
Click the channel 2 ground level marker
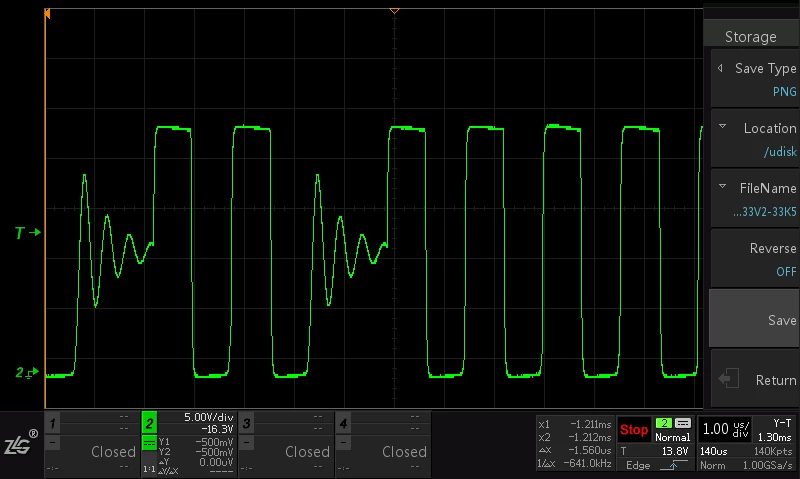(27, 373)
